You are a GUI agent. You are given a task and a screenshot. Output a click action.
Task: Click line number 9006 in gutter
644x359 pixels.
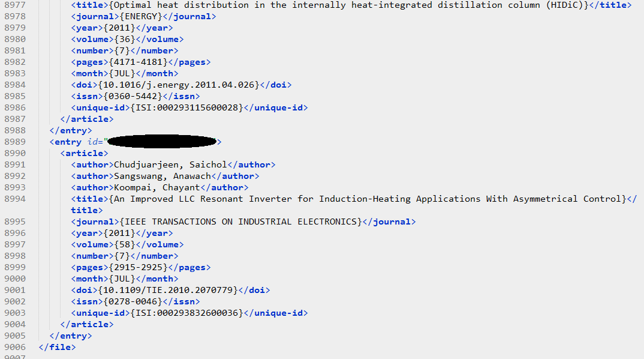tap(15, 347)
